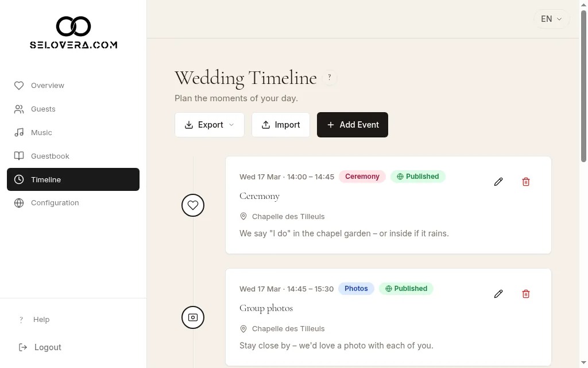
Task: Click the scrollbar up arrow
Action: [583, 4]
